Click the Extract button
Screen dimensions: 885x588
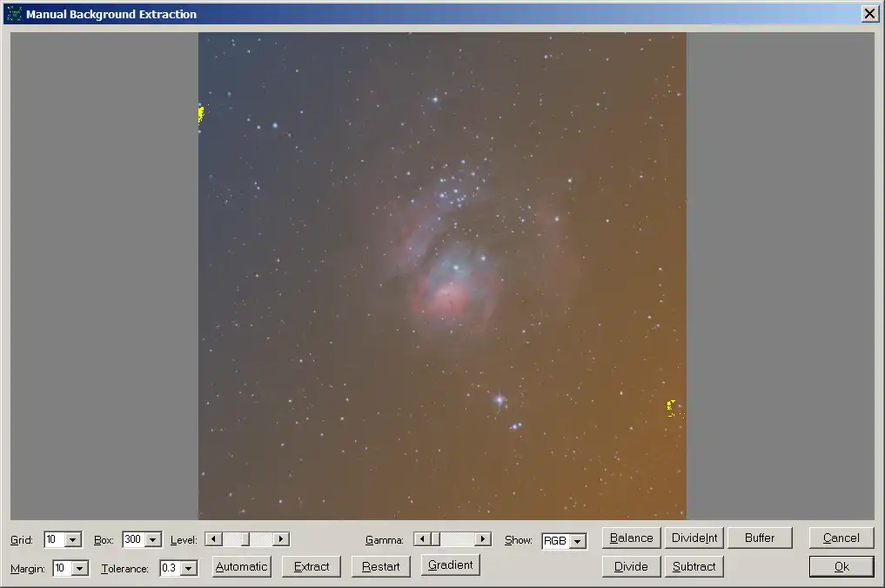tap(312, 566)
